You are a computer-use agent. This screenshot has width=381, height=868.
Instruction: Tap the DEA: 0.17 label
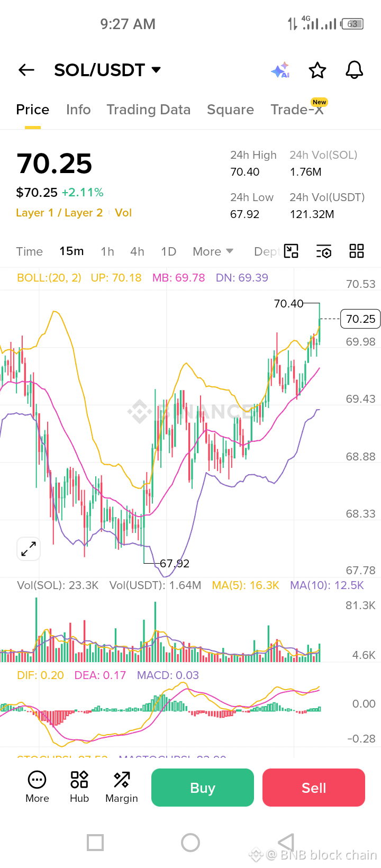coord(101,675)
